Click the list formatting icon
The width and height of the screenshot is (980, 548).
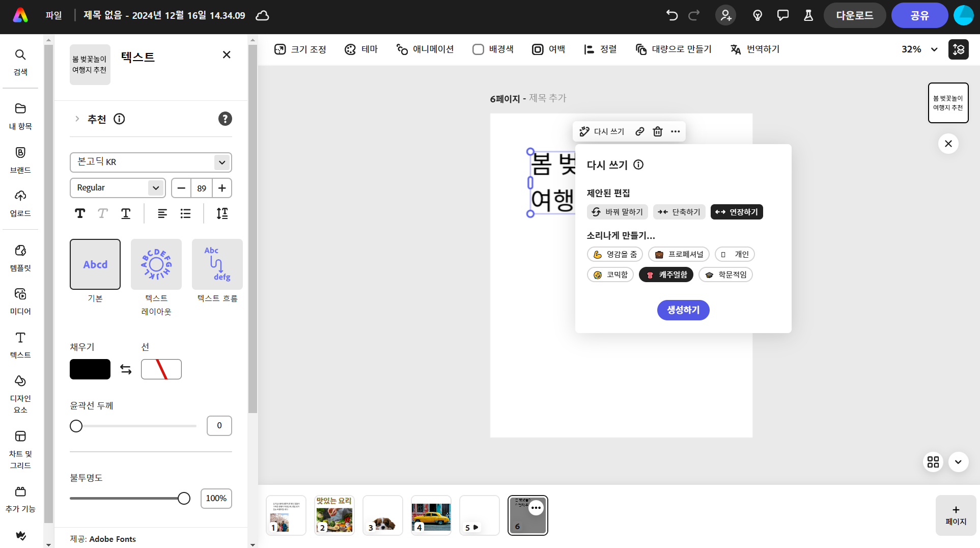coord(186,213)
